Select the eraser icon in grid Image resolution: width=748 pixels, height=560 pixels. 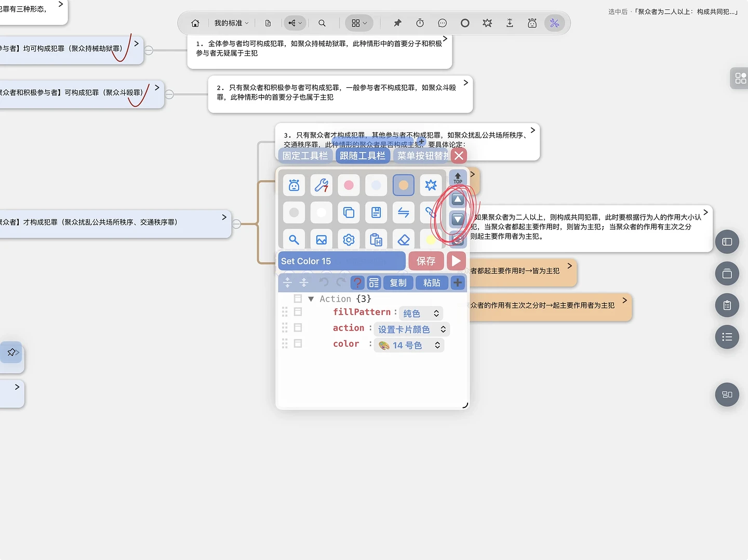pos(404,239)
